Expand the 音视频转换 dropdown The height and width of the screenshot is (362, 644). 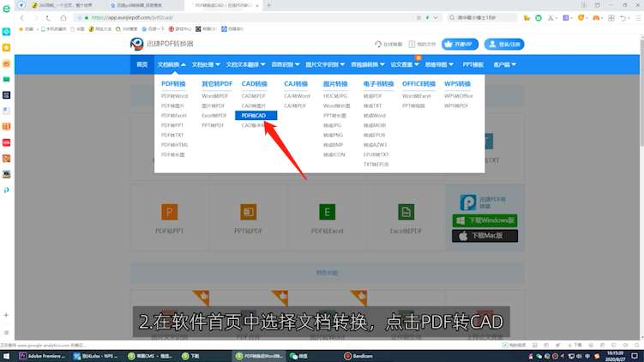click(x=368, y=64)
